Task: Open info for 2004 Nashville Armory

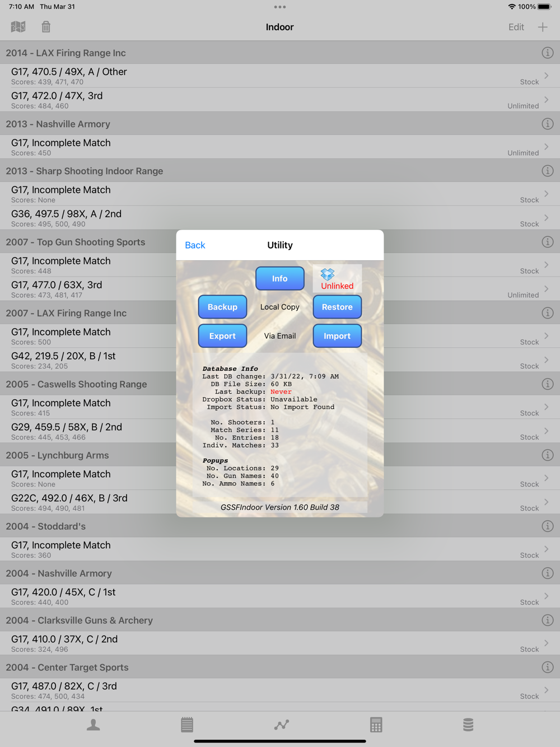Action: pyautogui.click(x=548, y=573)
